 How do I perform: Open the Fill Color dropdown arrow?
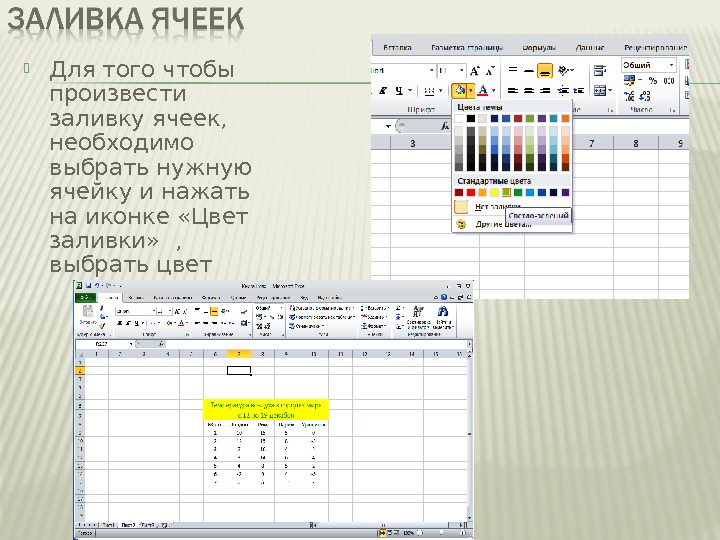click(x=471, y=90)
